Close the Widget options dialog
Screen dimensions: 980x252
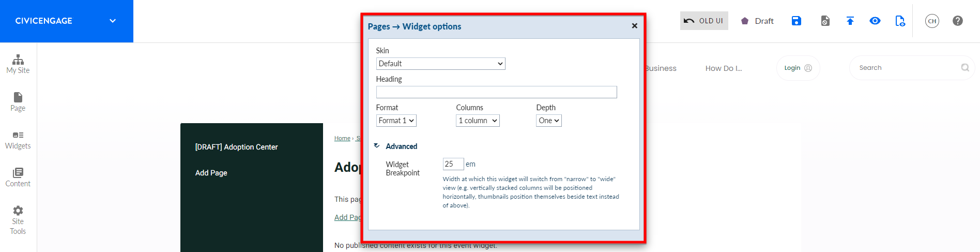635,26
